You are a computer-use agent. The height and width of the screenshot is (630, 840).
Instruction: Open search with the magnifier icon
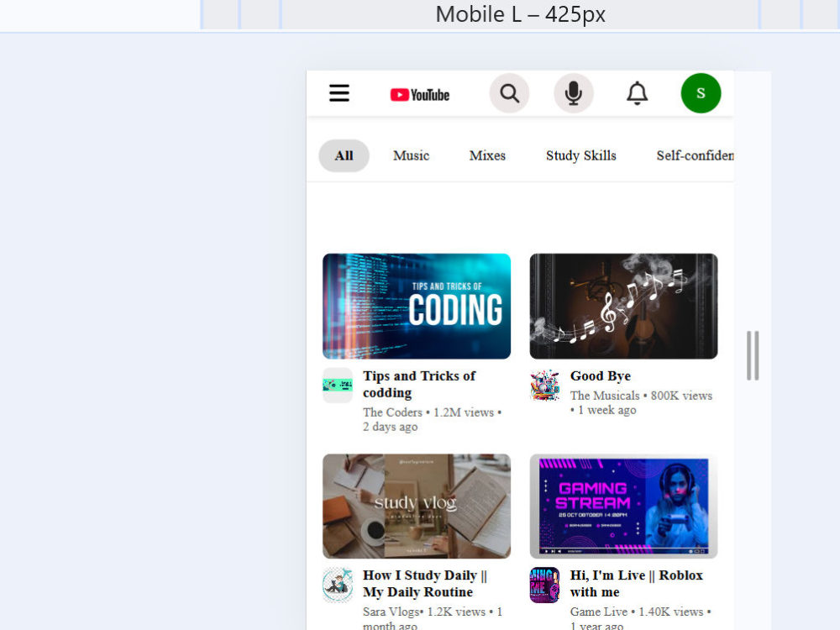(x=510, y=93)
